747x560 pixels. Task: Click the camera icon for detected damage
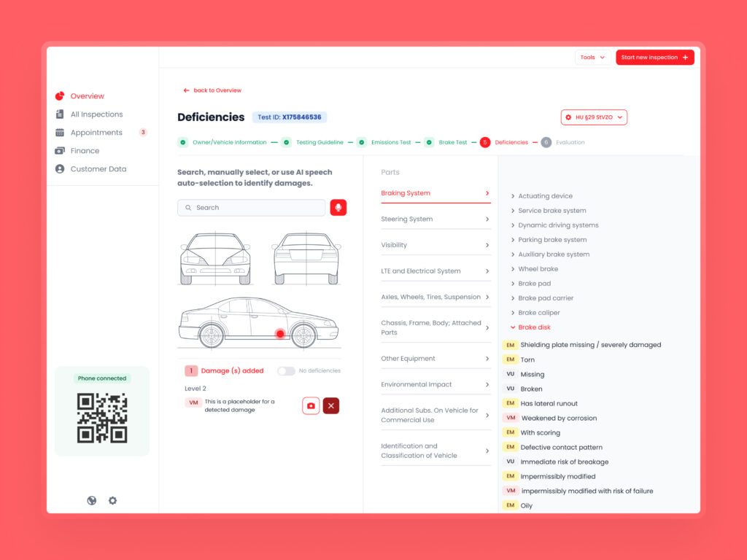click(x=311, y=405)
